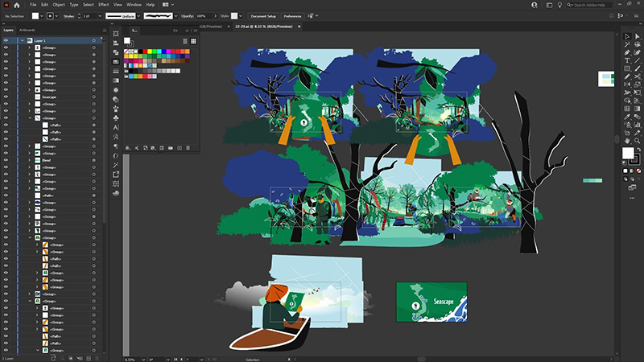Pick the red swatch in Swatches panel

click(145, 51)
